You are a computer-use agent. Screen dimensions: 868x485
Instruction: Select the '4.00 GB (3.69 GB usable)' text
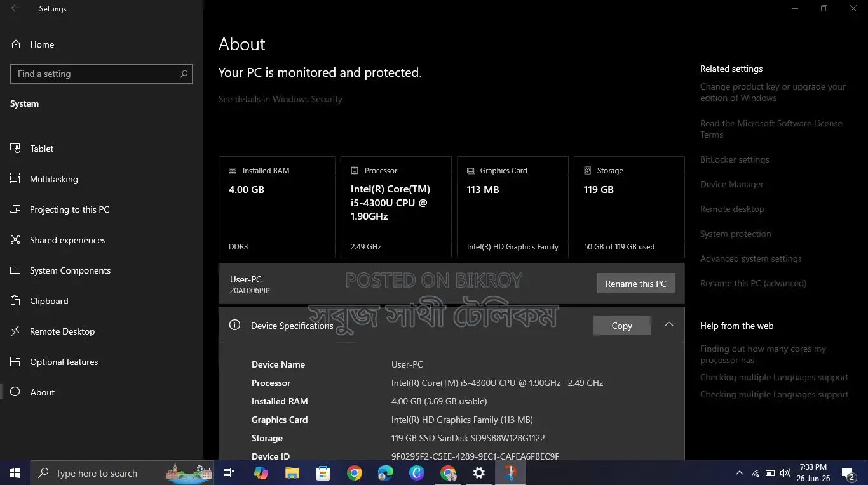[x=439, y=401]
